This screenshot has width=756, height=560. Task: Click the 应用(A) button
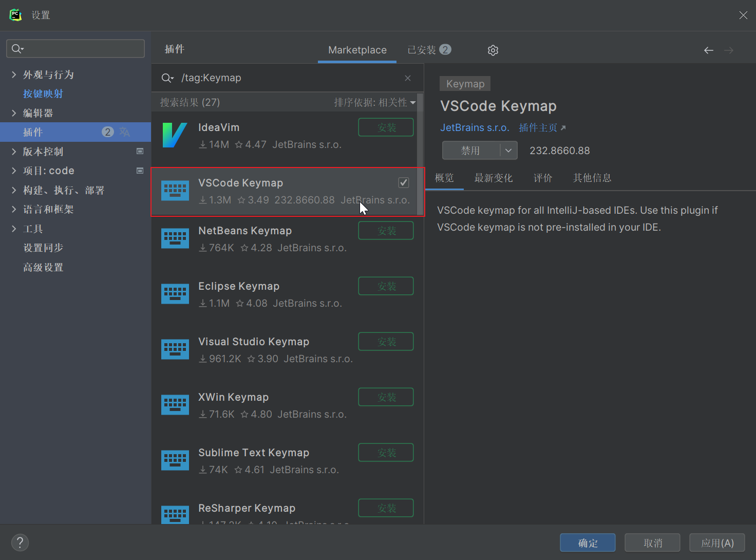717,543
